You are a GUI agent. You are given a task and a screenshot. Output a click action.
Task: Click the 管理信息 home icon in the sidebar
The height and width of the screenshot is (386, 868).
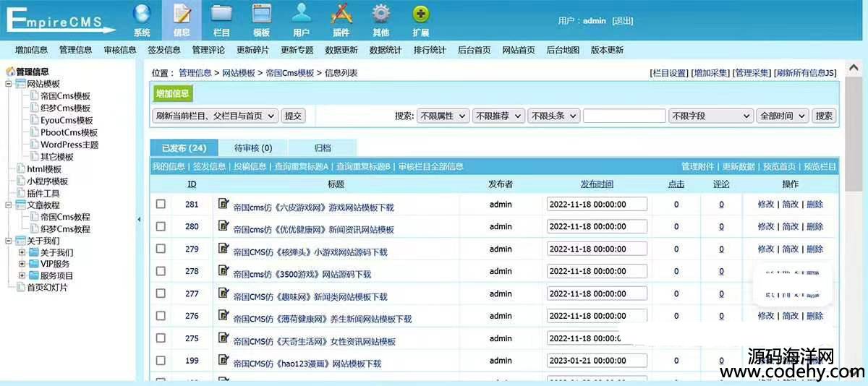click(x=10, y=72)
